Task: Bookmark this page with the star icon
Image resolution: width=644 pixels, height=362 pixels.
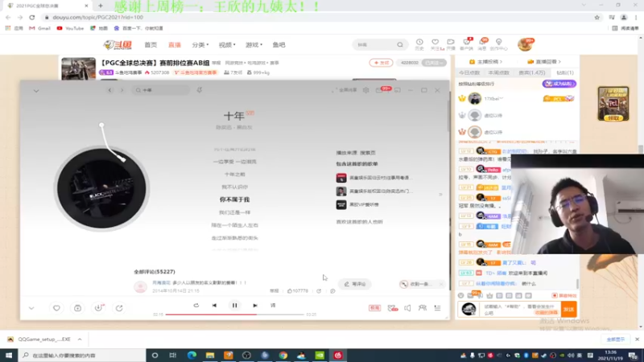Action: click(x=597, y=17)
